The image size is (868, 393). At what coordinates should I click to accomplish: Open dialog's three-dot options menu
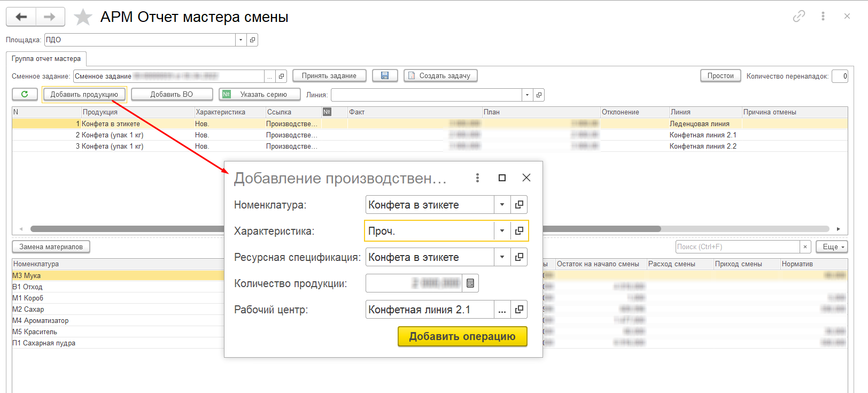click(477, 178)
